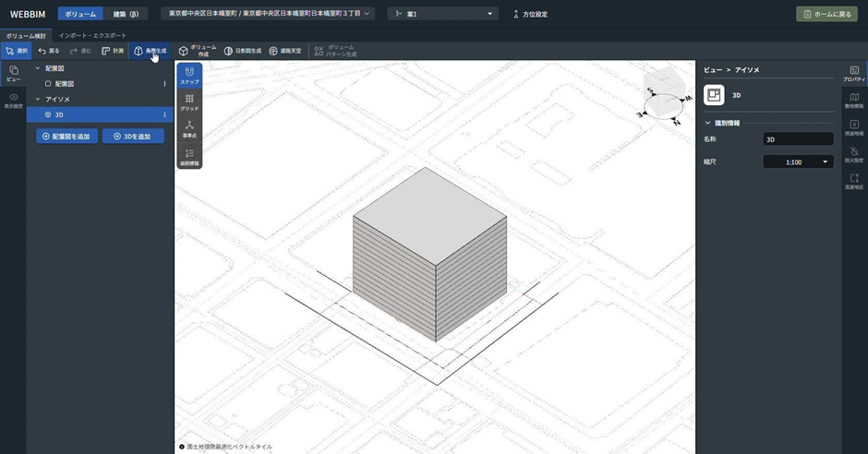
Task: Switch to the インポート・エクスポート tab
Action: [x=92, y=35]
